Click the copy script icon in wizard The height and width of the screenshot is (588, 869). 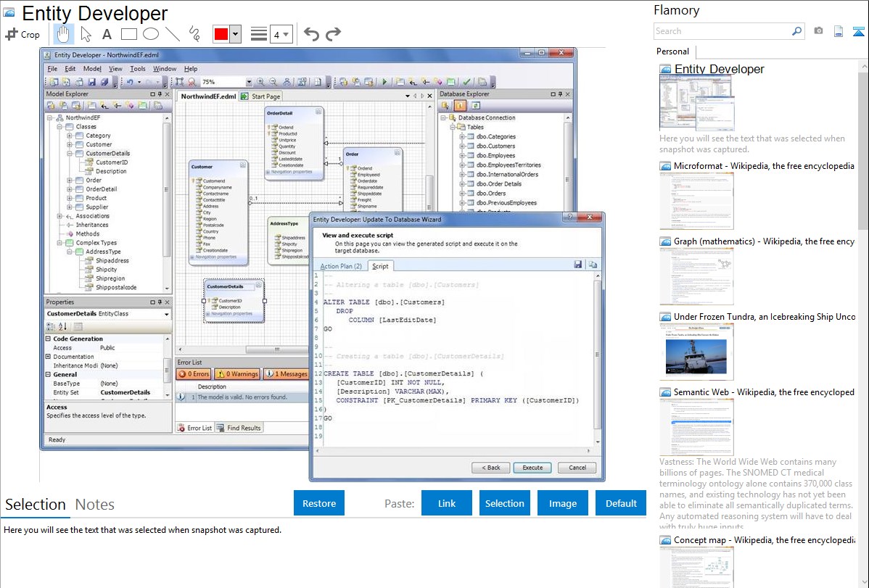pyautogui.click(x=593, y=265)
